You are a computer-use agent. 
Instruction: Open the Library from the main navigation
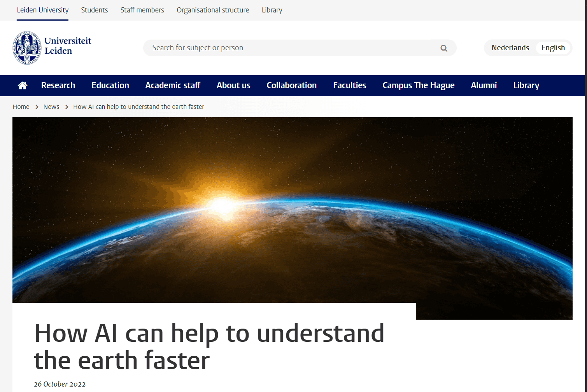pyautogui.click(x=526, y=85)
